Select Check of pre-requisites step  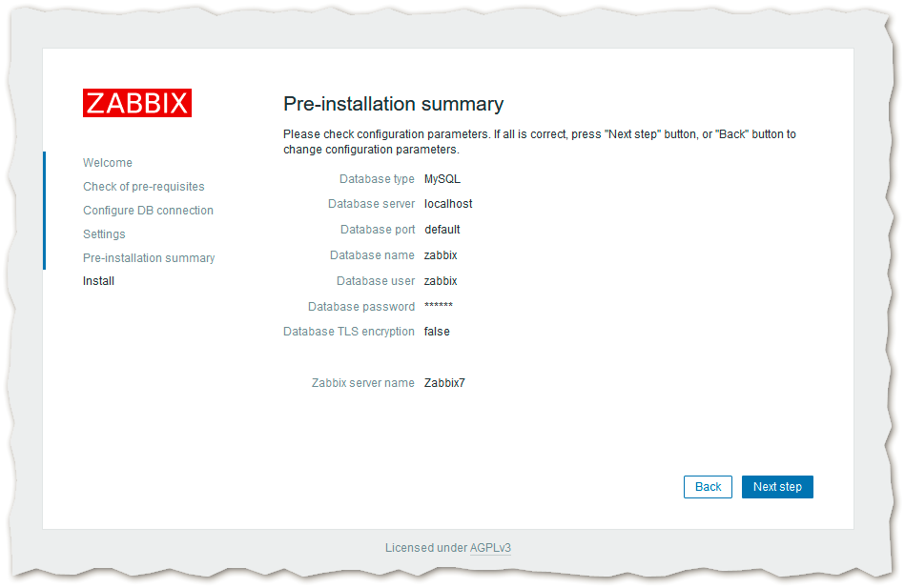click(143, 187)
